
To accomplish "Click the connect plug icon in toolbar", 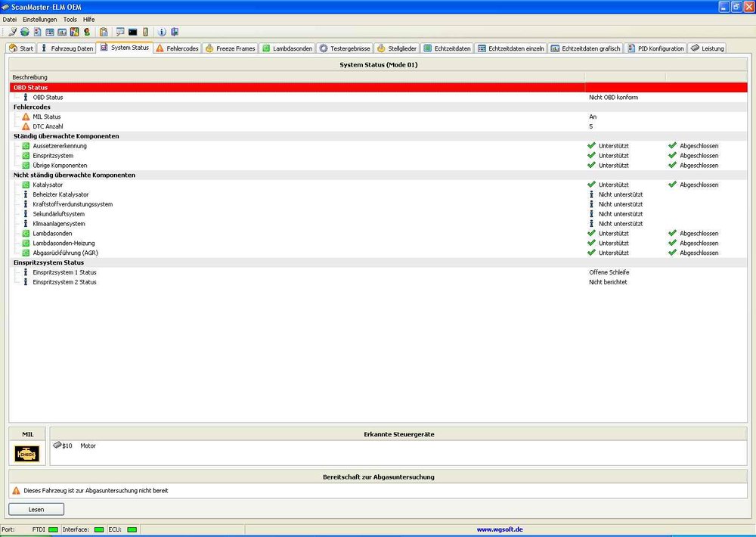I will (x=12, y=33).
